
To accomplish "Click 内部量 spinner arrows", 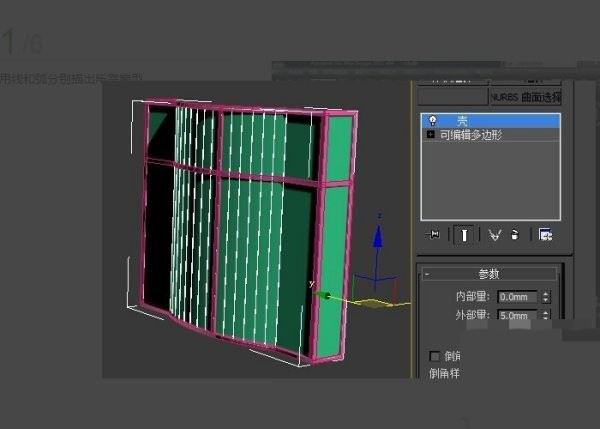I will (x=545, y=297).
